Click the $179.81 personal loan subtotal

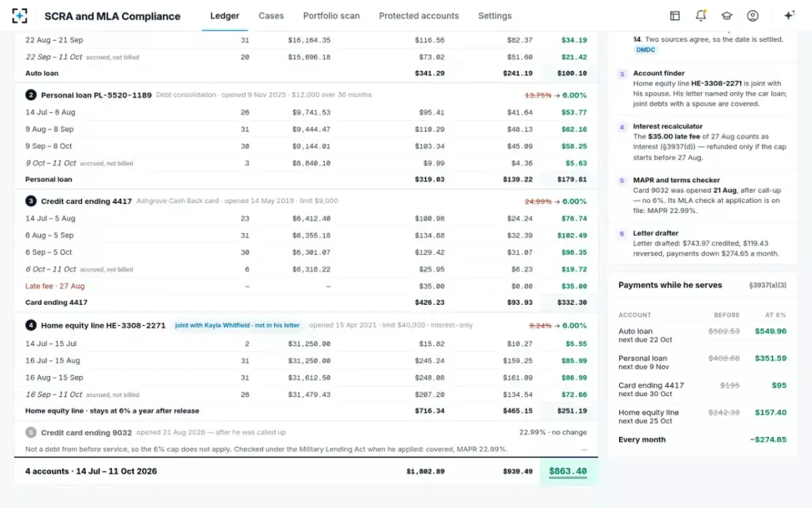coord(572,179)
